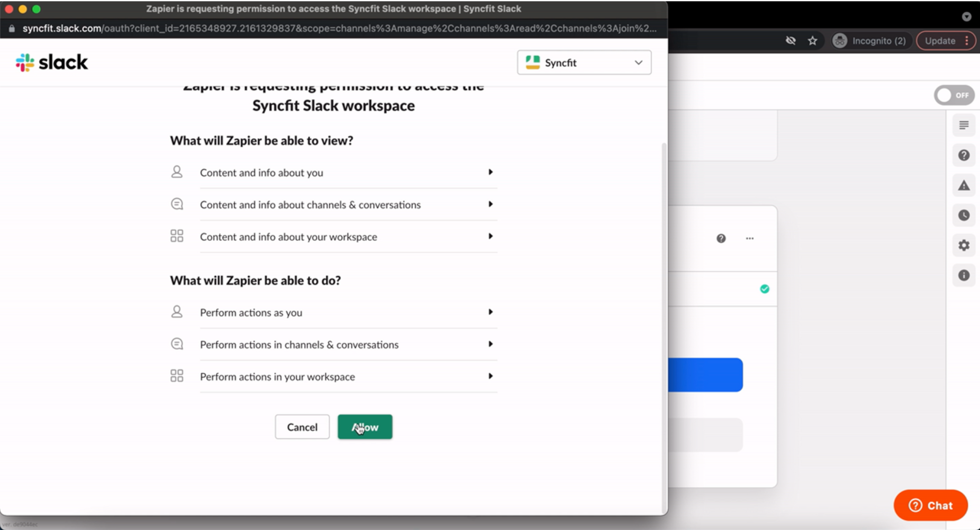Open the Zapier history clock icon
980x530 pixels.
click(964, 215)
